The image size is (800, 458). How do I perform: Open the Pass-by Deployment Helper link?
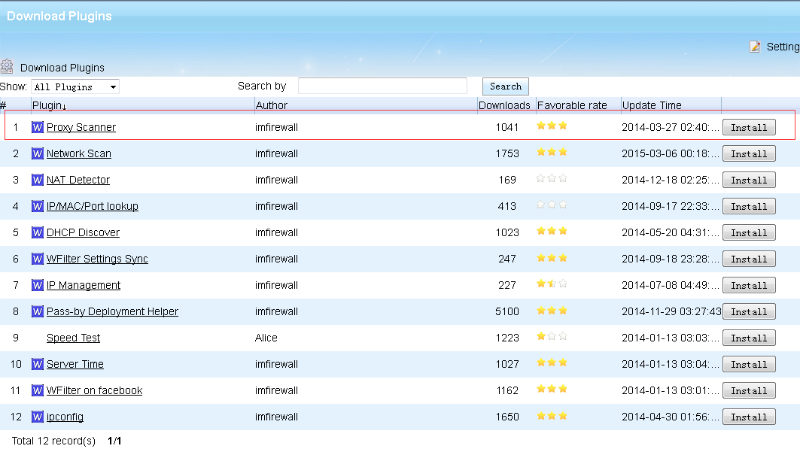(x=112, y=312)
